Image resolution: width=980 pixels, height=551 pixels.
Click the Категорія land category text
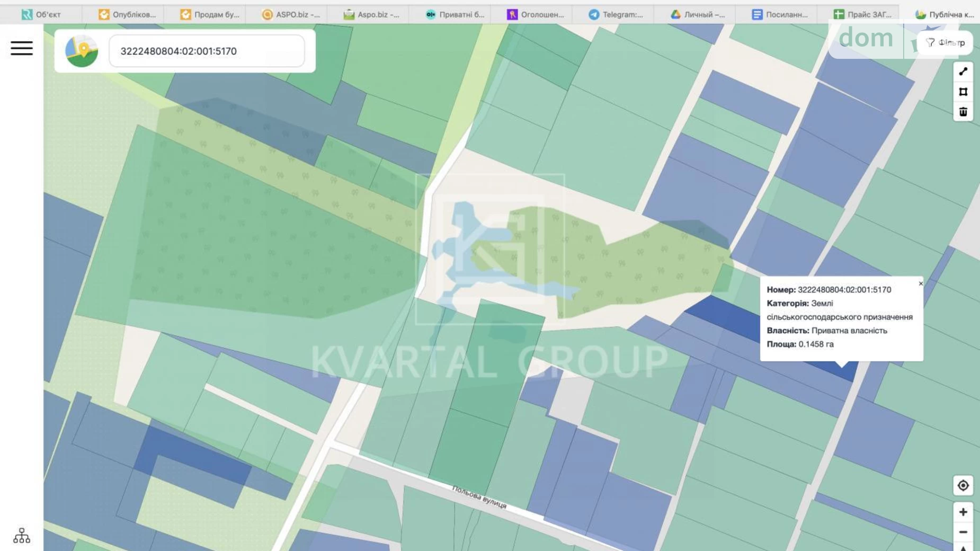click(x=840, y=310)
